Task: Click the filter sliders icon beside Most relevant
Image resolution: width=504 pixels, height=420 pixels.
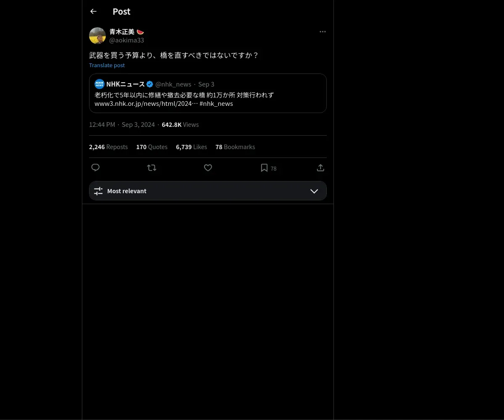Action: tap(98, 191)
